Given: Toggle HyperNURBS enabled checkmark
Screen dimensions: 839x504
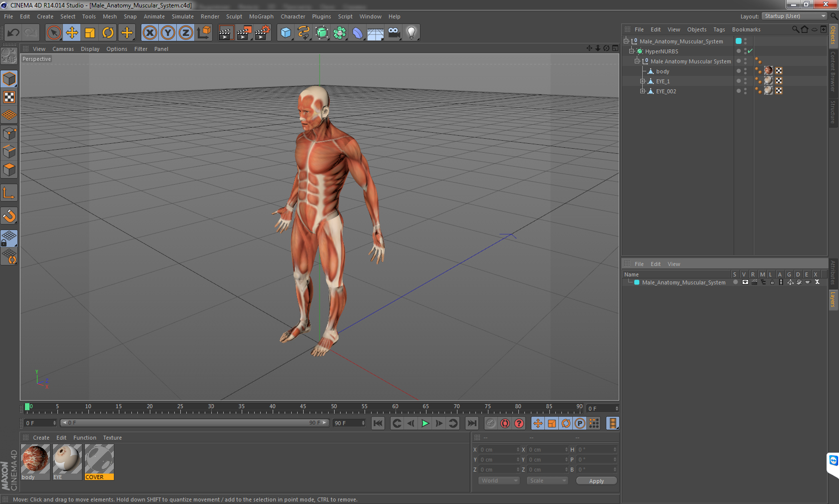Looking at the screenshot, I should [x=750, y=51].
